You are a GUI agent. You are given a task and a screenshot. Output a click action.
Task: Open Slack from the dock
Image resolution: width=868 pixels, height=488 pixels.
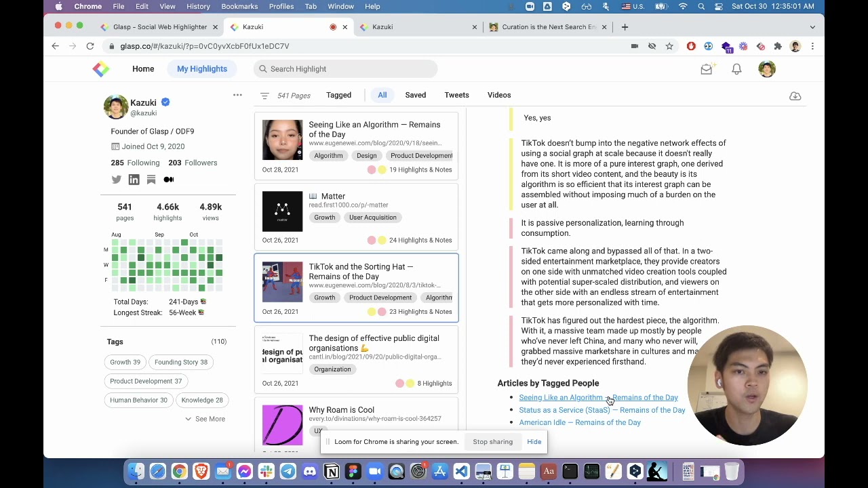point(267,471)
